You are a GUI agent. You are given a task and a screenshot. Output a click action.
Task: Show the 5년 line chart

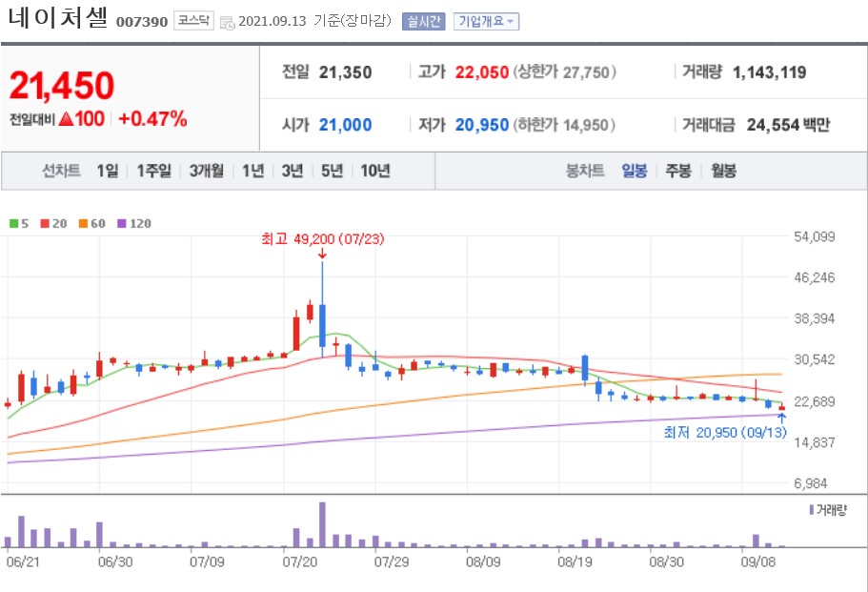coord(333,171)
